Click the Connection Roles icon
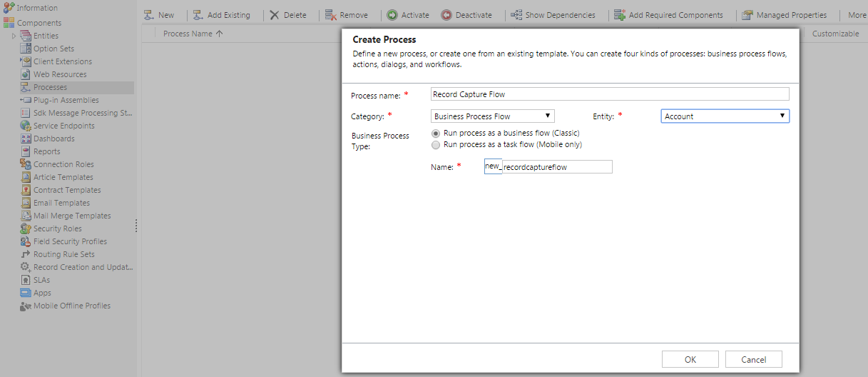868x377 pixels. pyautogui.click(x=26, y=164)
